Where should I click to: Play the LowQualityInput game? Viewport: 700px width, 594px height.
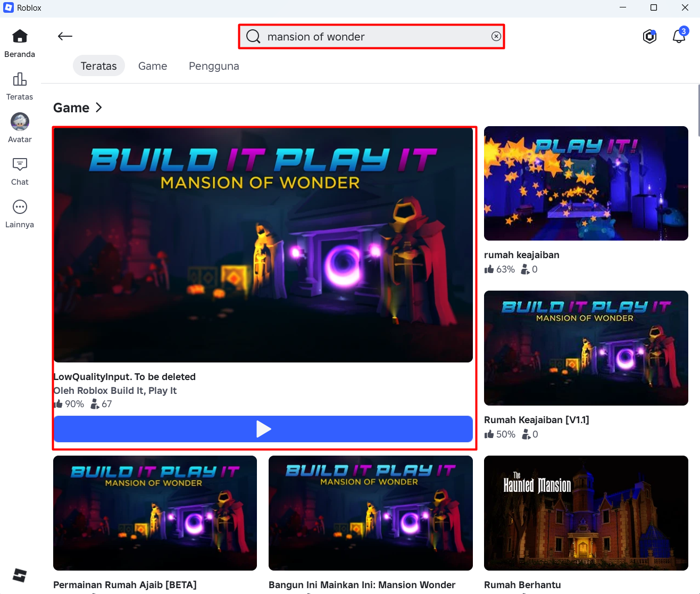coord(263,429)
